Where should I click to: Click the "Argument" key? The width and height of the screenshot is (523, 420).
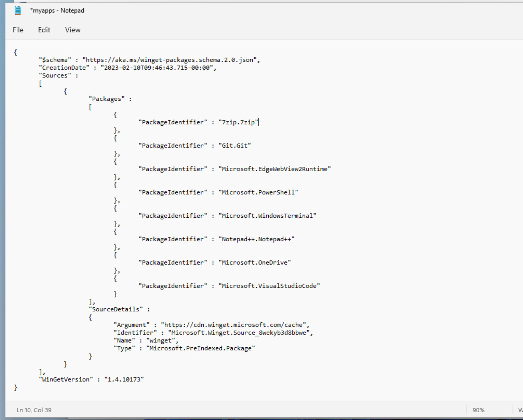132,325
